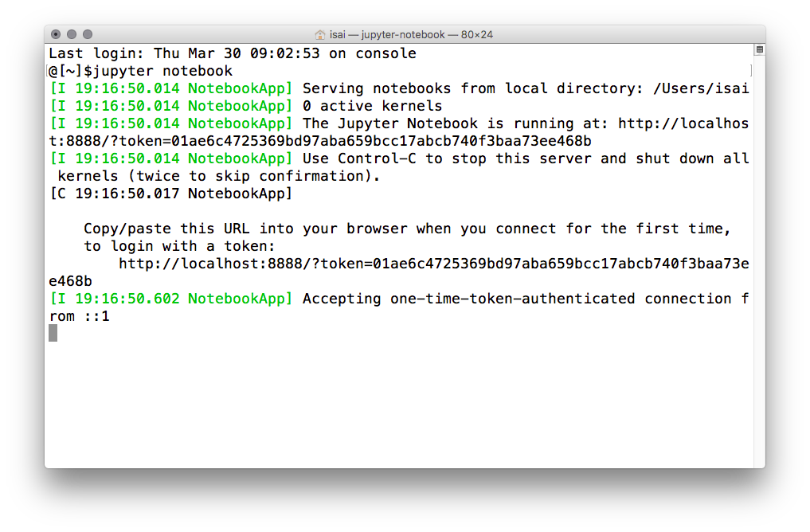810x532 pixels.
Task: Click the alternate screen scroll icon
Action: [x=759, y=50]
